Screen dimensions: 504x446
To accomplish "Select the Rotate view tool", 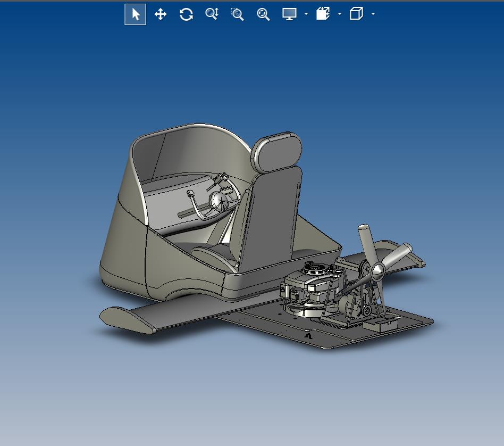I will click(186, 14).
